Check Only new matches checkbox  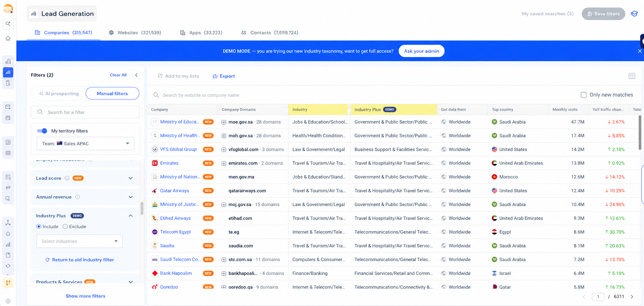[x=584, y=95]
